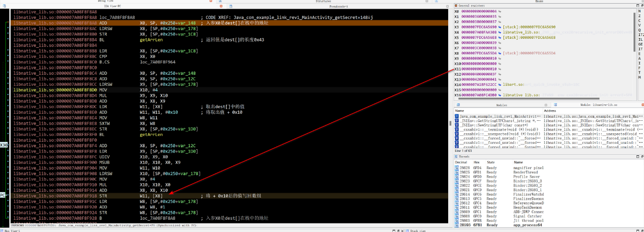Image resolution: width=644 pixels, height=232 pixels.
Task: Select the STR W11, [X8] instruction line
Action: click(230, 197)
